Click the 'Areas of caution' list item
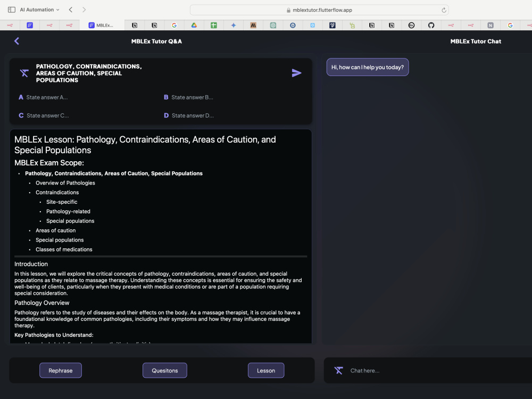This screenshot has width=532, height=399. coord(56,230)
